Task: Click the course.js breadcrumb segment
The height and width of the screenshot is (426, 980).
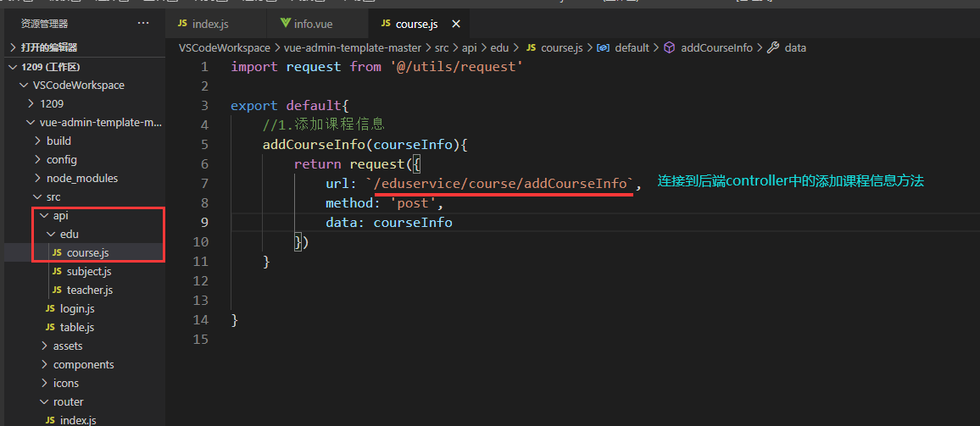Action: pos(561,47)
